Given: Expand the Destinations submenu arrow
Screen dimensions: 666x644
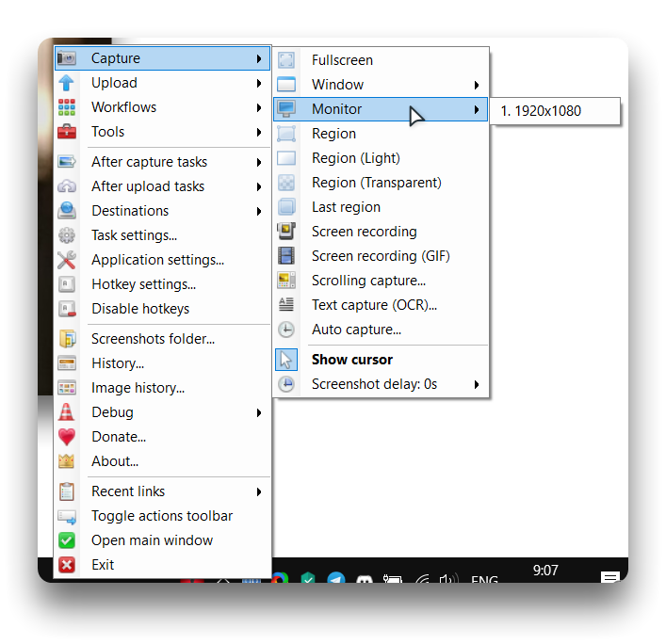Looking at the screenshot, I should pyautogui.click(x=259, y=212).
